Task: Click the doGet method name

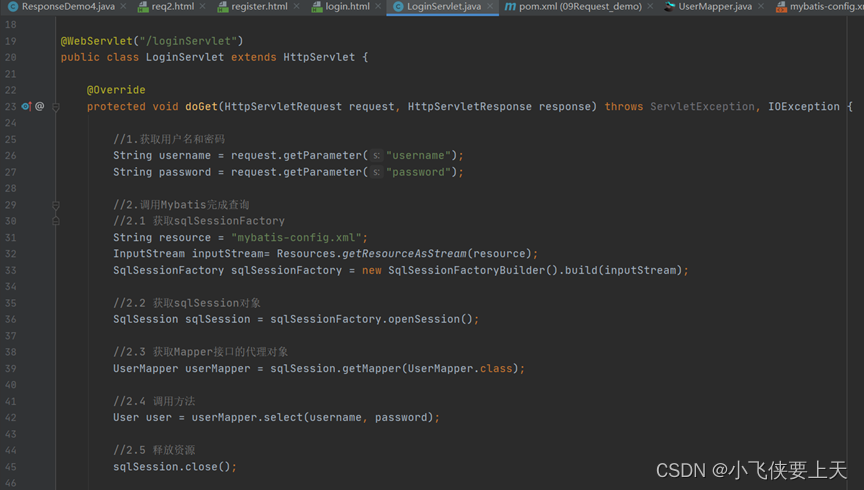Action: tap(201, 106)
